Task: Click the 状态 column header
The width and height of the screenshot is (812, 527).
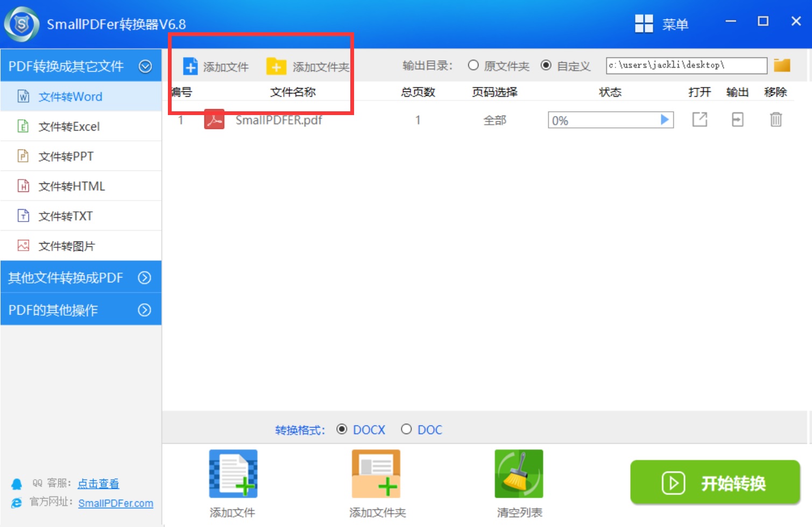Action: coord(610,92)
